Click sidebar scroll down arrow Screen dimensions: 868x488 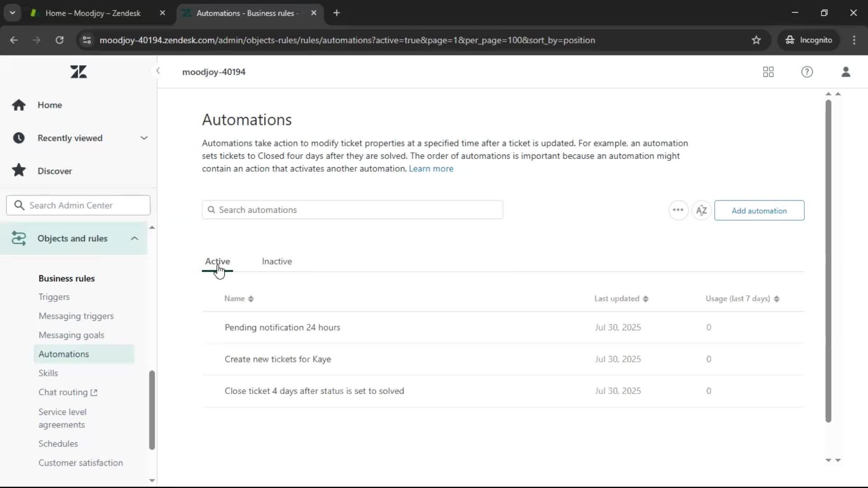[152, 480]
